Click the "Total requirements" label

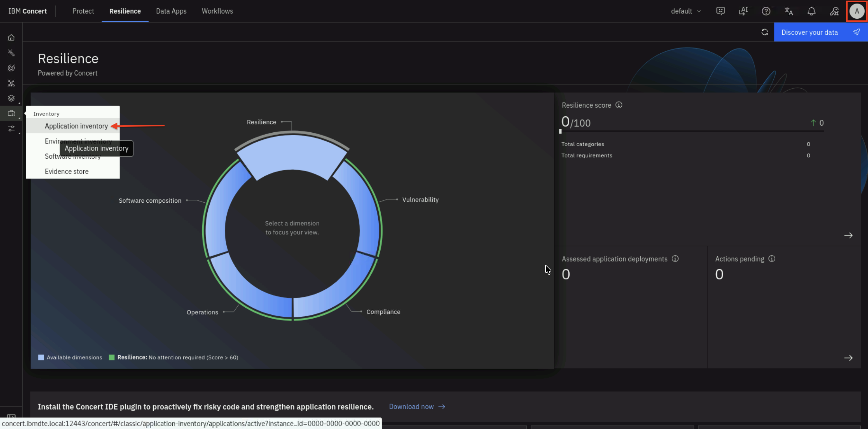(x=587, y=156)
